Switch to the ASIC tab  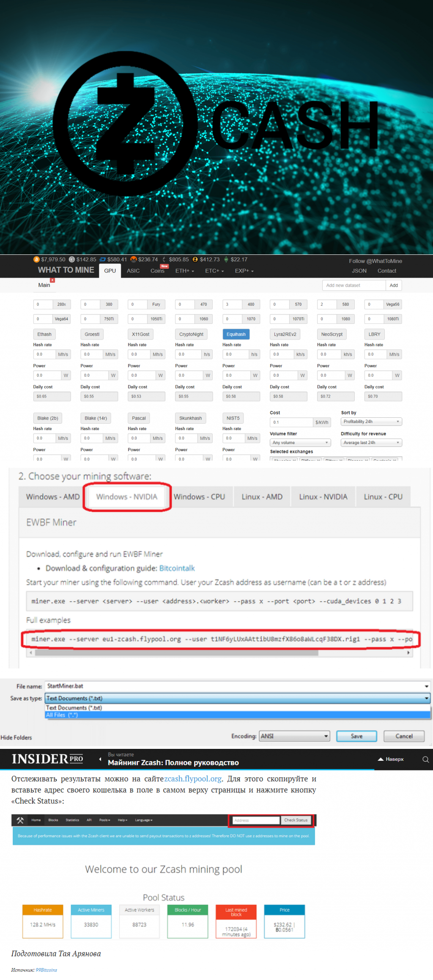coord(133,271)
